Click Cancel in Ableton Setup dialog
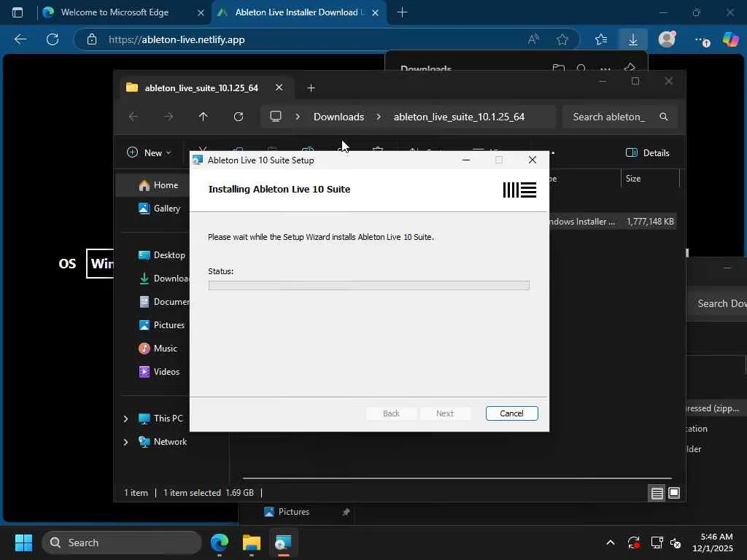Image resolution: width=747 pixels, height=560 pixels. coord(511,413)
